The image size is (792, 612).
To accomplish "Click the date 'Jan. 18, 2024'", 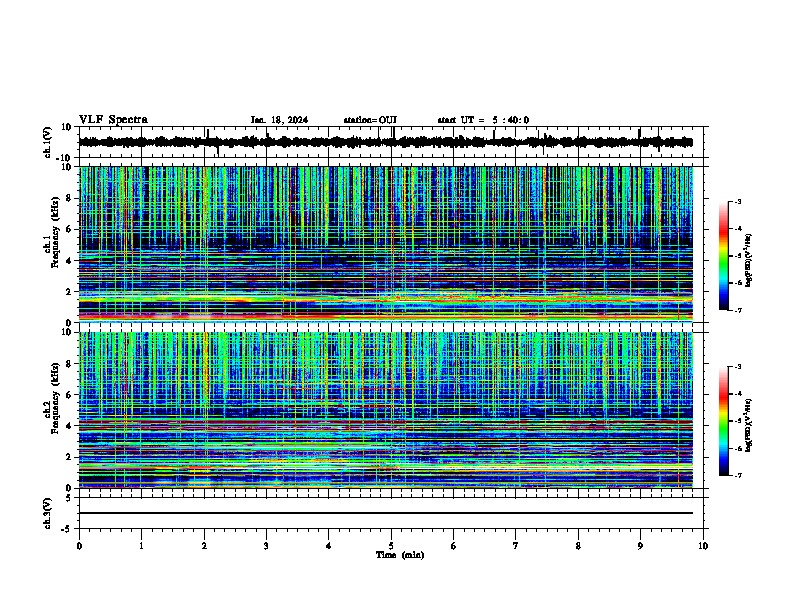I will tap(279, 120).
